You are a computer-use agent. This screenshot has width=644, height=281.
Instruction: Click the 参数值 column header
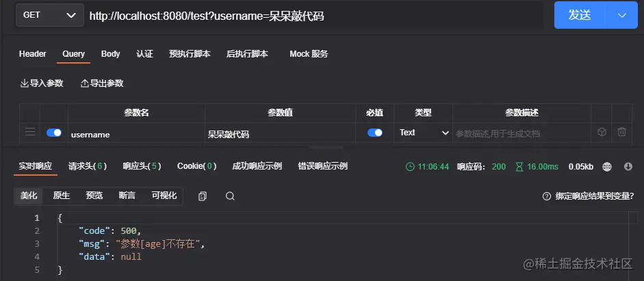280,113
